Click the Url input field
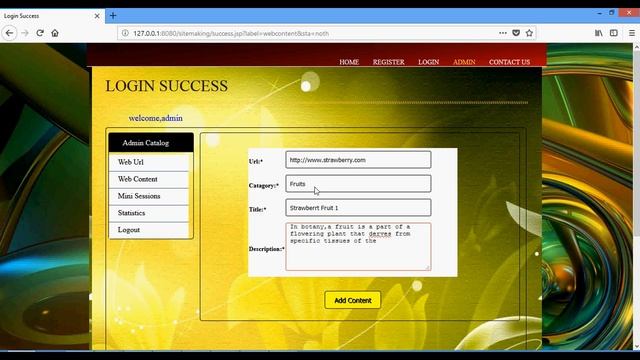Image resolution: width=640 pixels, height=360 pixels. click(358, 160)
